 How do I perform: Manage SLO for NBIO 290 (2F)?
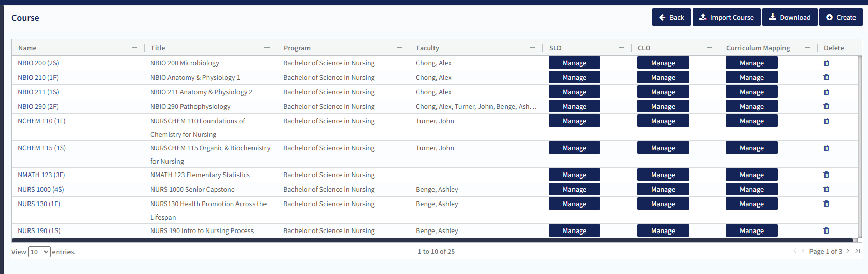click(574, 106)
